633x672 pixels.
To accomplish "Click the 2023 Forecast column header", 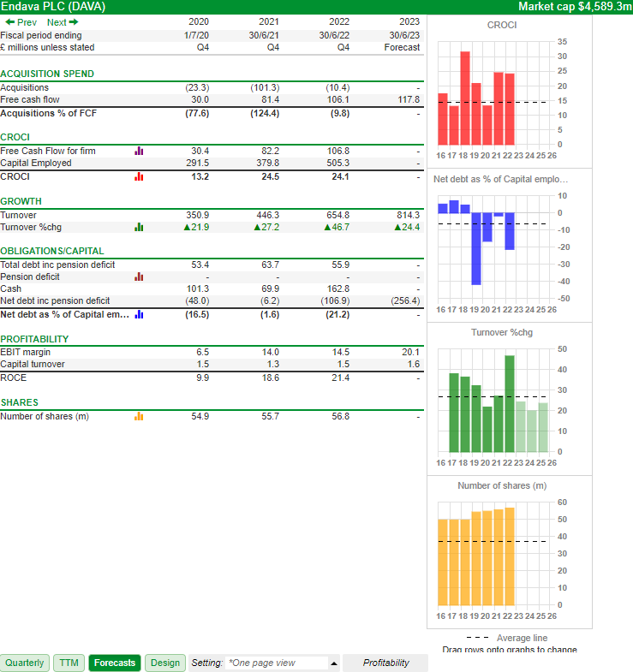I will click(409, 22).
